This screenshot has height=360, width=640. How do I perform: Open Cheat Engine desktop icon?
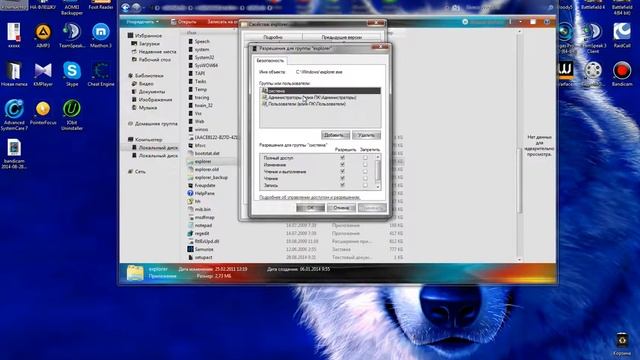(101, 74)
